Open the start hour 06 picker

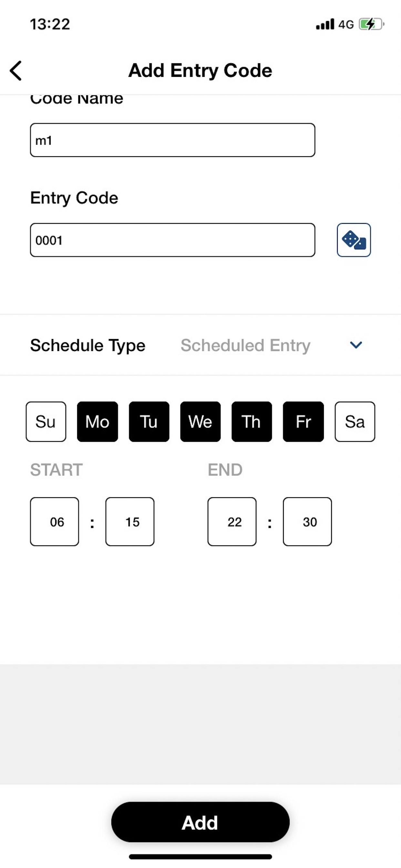click(x=55, y=522)
